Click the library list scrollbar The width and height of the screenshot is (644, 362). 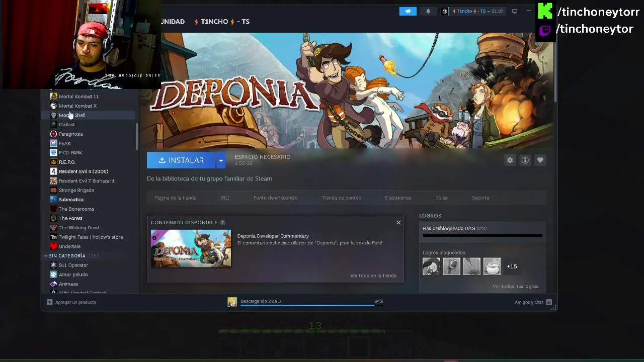137,136
